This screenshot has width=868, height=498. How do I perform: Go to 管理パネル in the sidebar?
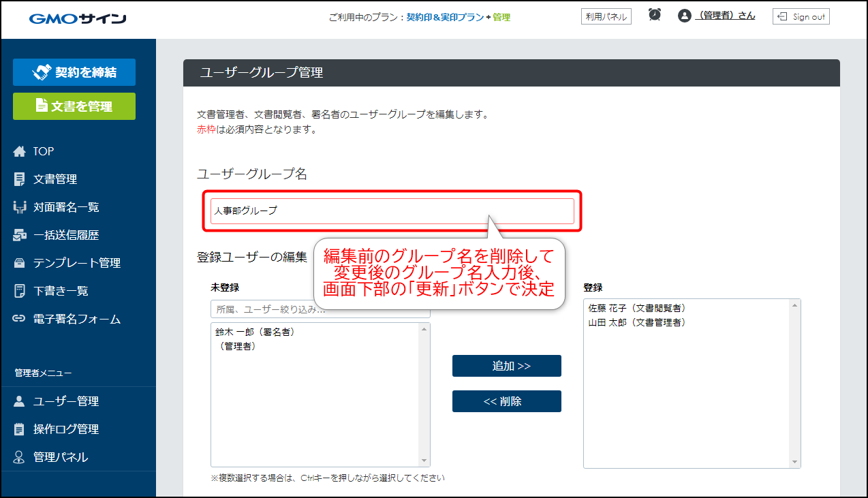click(x=60, y=457)
